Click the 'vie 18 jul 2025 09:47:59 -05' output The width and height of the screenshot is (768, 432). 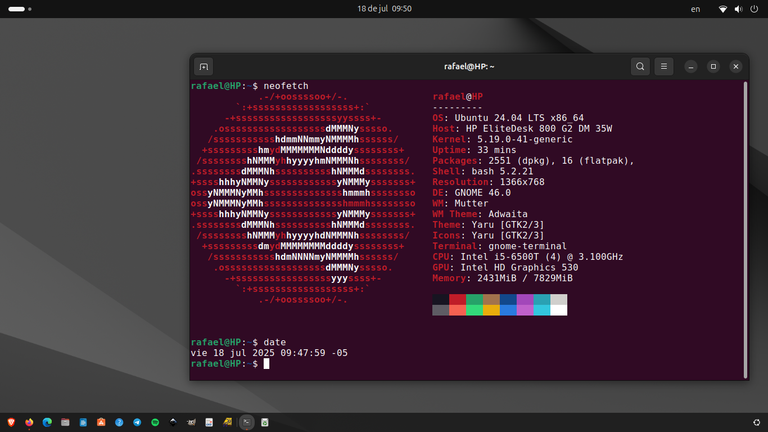(269, 353)
